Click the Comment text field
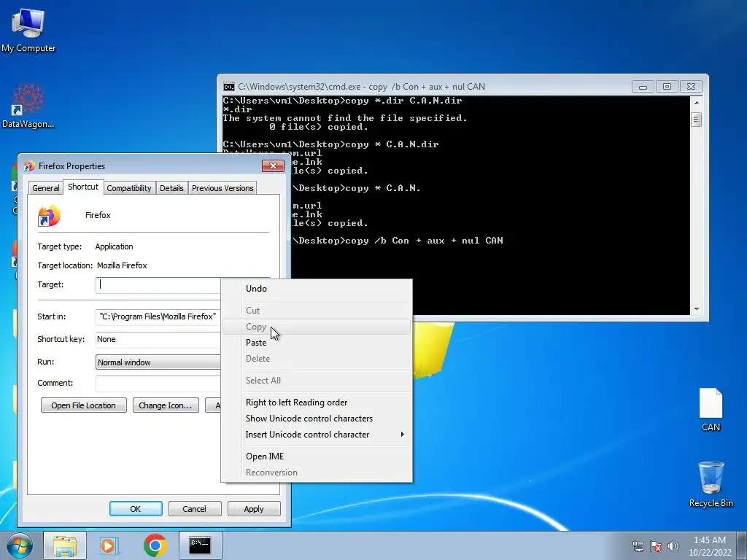Screen dimensions: 747x560 pos(158,384)
